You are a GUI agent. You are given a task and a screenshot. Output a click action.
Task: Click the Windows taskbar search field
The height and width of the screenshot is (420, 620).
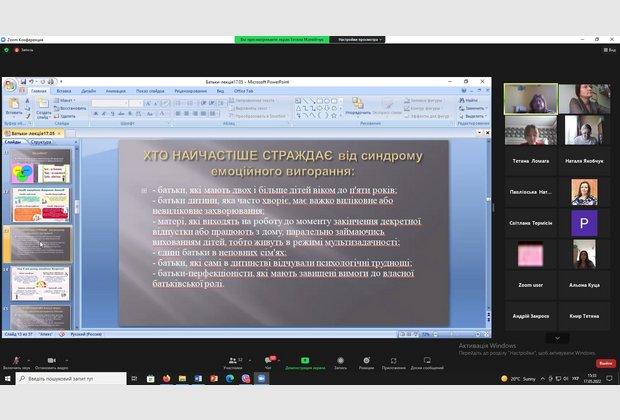72,378
